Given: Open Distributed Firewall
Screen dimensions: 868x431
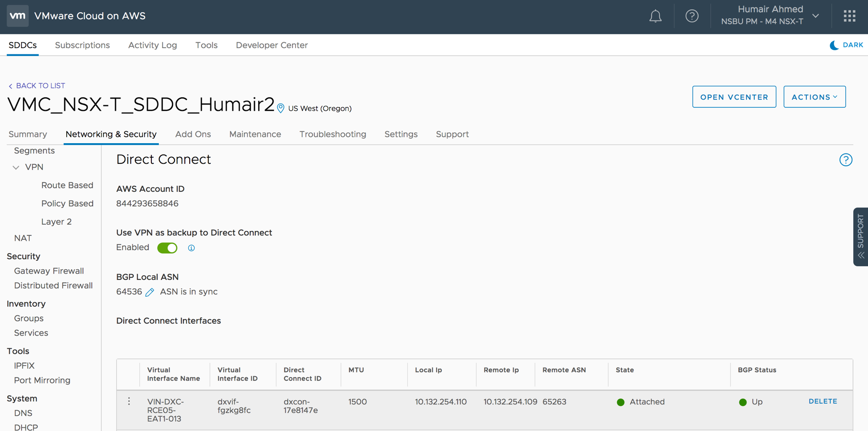Looking at the screenshot, I should pyautogui.click(x=53, y=286).
